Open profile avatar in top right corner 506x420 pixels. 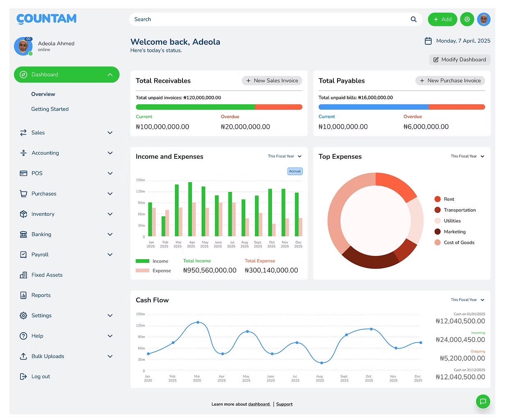(x=484, y=19)
